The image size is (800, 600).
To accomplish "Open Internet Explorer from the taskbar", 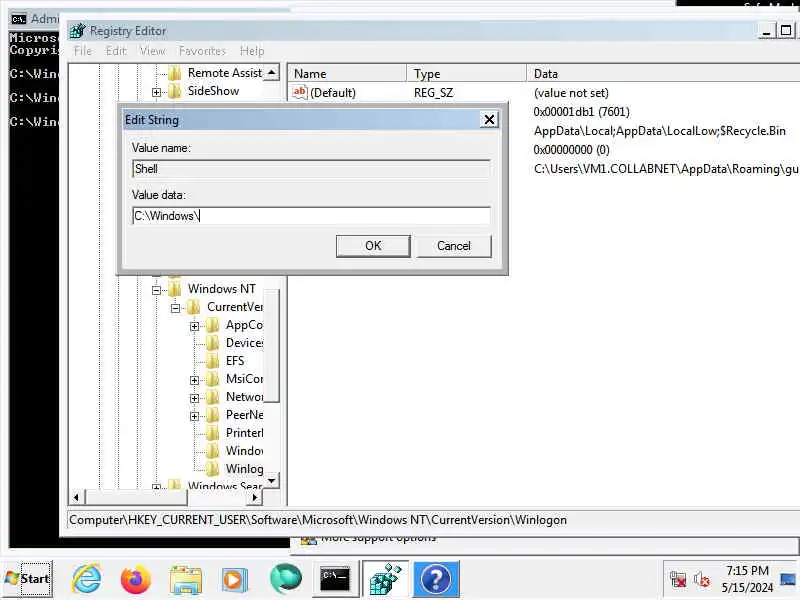I will point(86,579).
